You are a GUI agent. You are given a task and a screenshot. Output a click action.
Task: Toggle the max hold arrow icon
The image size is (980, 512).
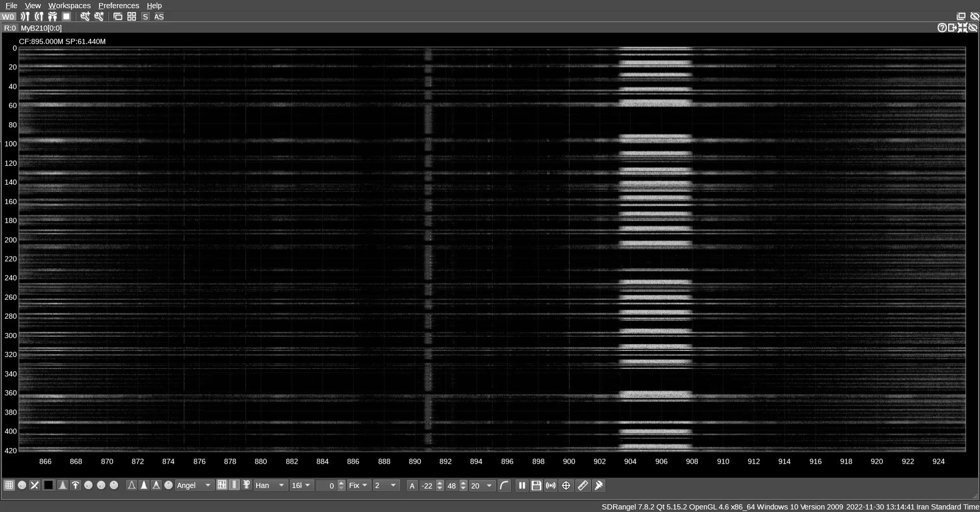click(76, 485)
